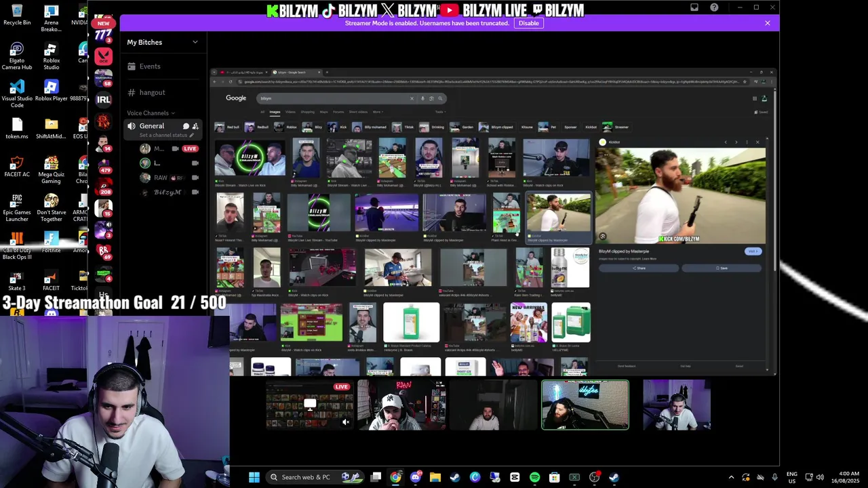Select the Roblox filter chip
The image size is (868, 488).
point(286,127)
